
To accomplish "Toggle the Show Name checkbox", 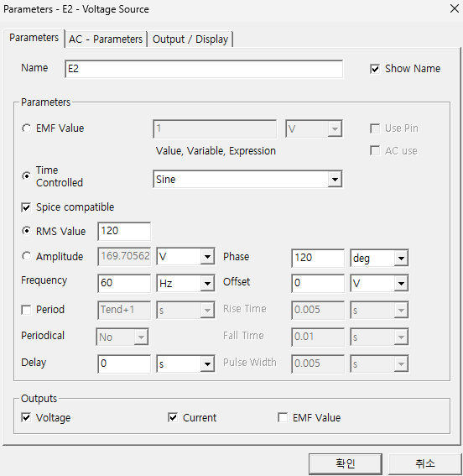I will pos(375,69).
